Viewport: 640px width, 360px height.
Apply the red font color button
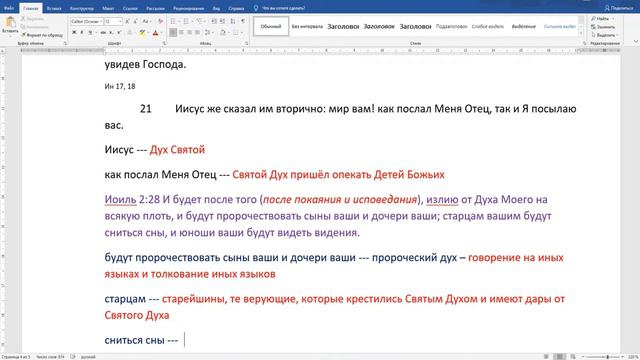[155, 32]
